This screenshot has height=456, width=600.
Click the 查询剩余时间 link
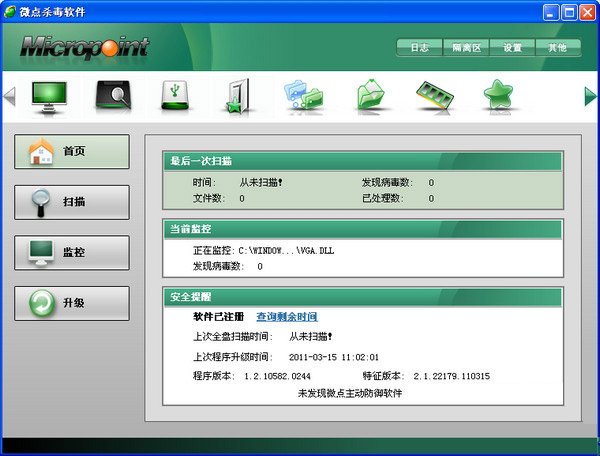[287, 317]
